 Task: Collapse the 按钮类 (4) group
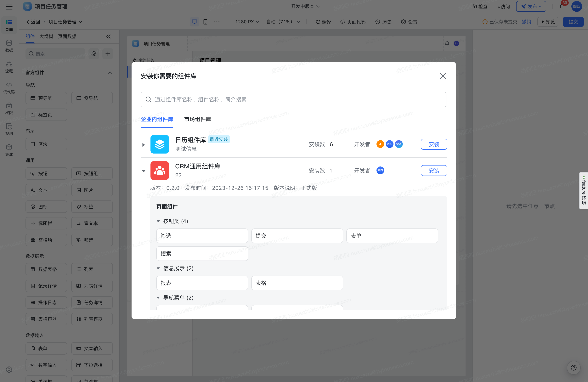click(x=158, y=221)
